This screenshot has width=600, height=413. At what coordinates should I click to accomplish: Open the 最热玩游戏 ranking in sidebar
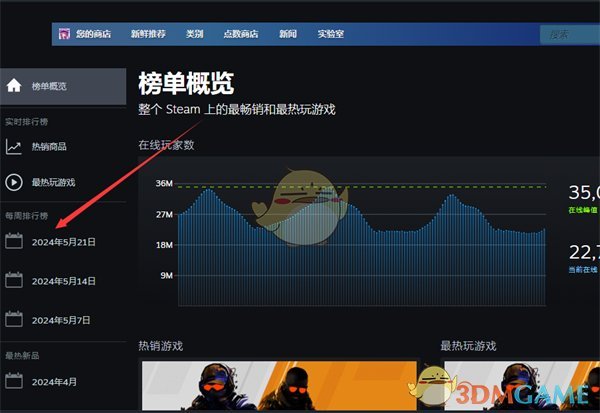click(54, 182)
